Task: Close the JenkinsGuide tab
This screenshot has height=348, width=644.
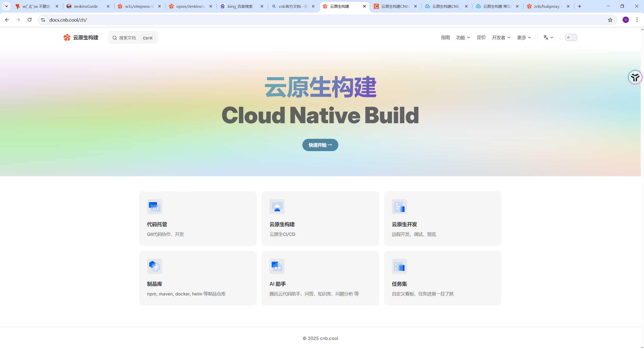Action: [108, 6]
